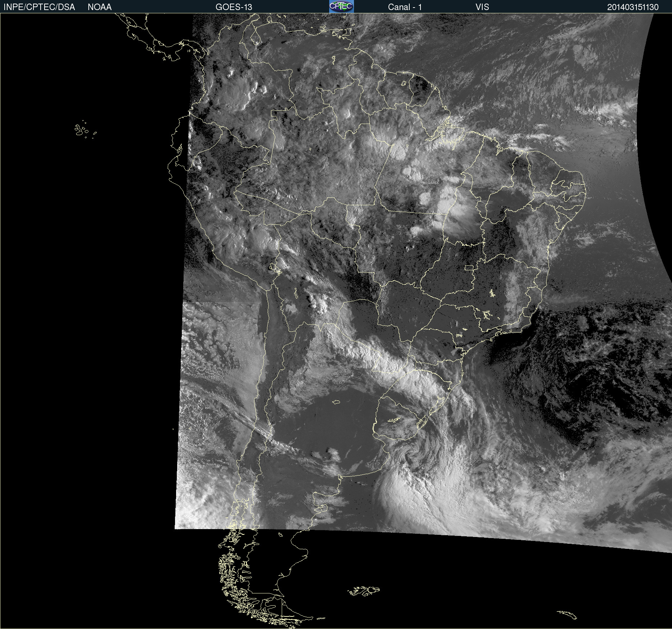Click the 201403151130 timestamp
Screen dimensions: 672x629
click(632, 7)
